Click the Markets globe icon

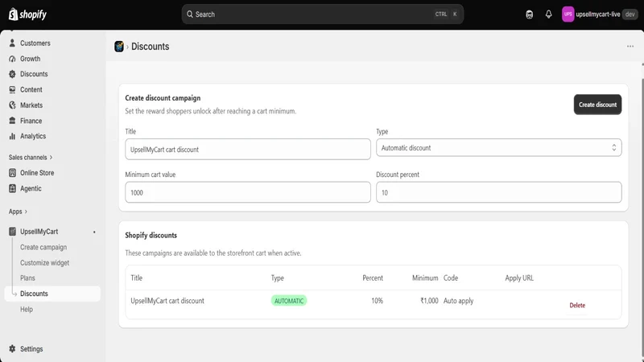click(x=12, y=105)
